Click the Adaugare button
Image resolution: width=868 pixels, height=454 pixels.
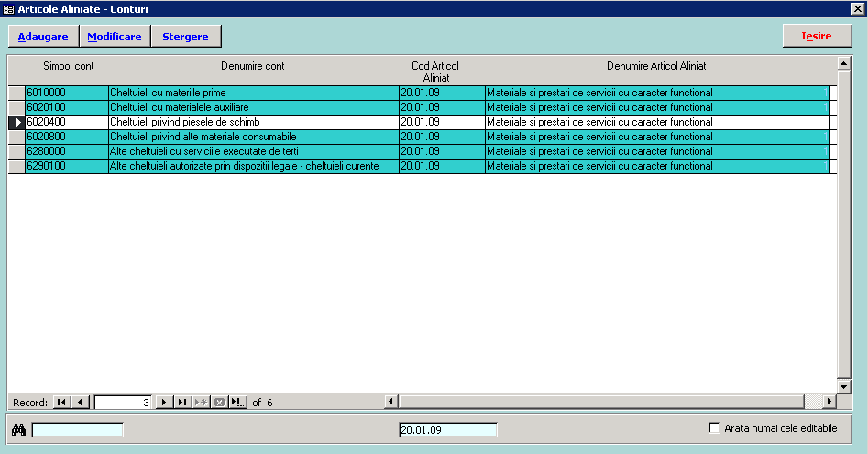(43, 37)
